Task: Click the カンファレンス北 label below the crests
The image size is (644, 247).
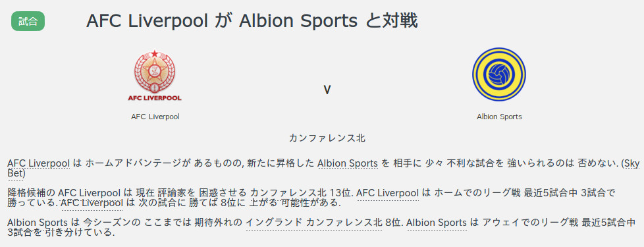Action: point(327,138)
